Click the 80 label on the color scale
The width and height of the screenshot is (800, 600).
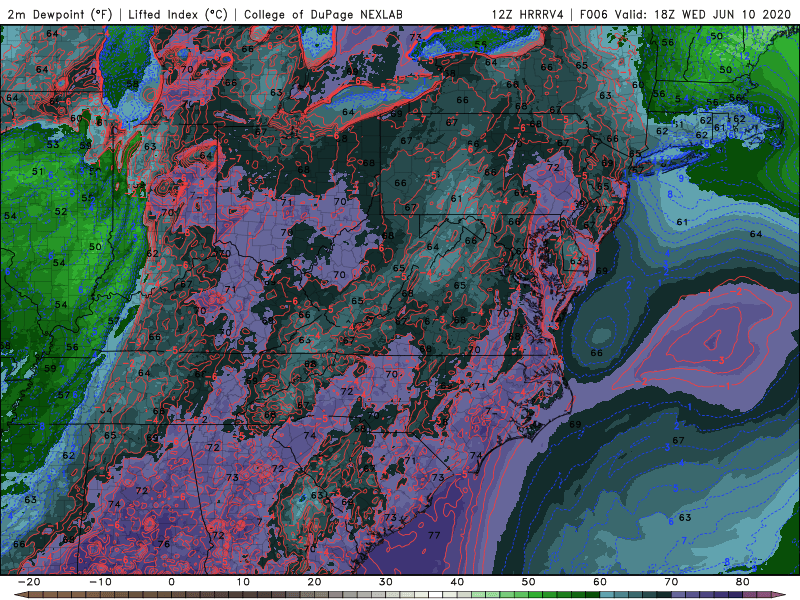click(743, 582)
